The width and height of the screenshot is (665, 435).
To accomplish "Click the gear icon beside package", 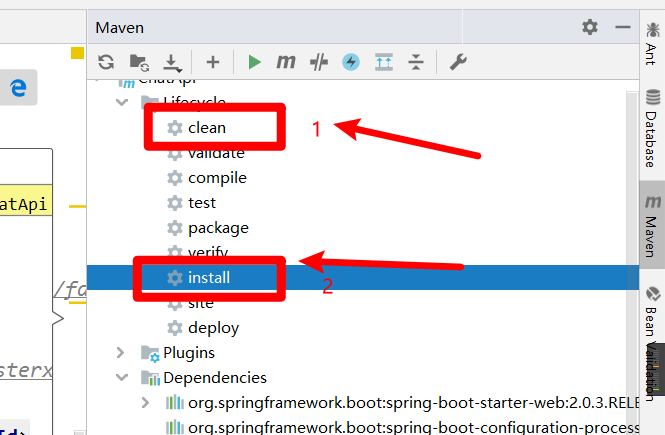I will coord(175,228).
